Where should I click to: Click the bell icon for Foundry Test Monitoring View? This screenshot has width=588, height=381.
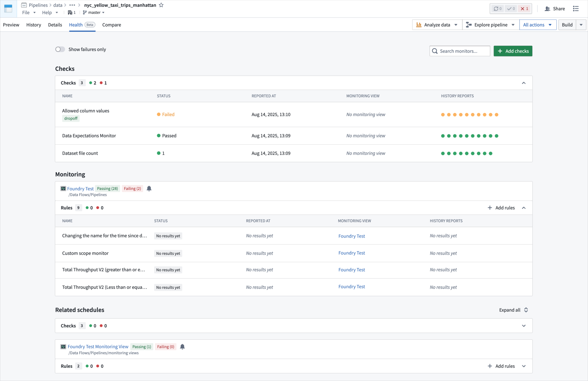[182, 347]
